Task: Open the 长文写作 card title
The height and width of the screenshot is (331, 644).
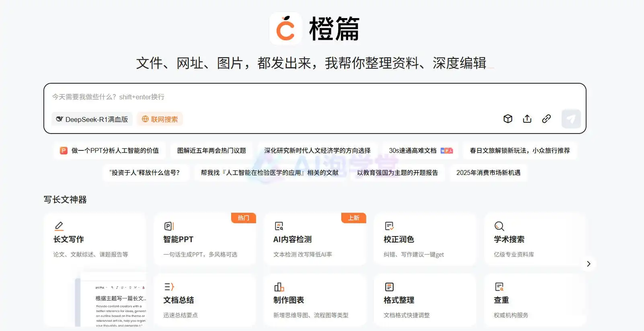Action: (69, 239)
